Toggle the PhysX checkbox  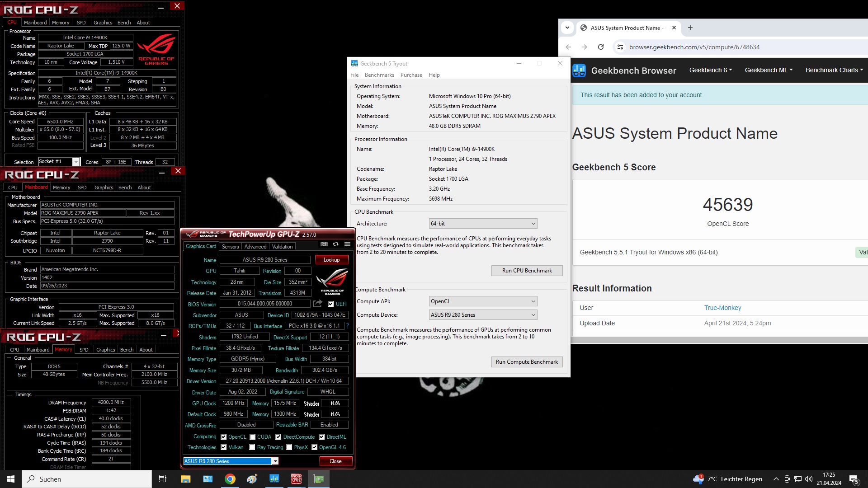tap(289, 447)
